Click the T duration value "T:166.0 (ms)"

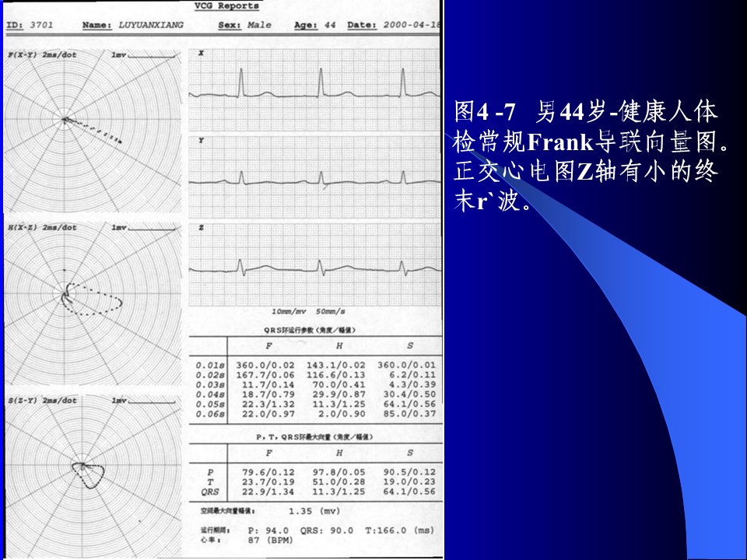[399, 530]
